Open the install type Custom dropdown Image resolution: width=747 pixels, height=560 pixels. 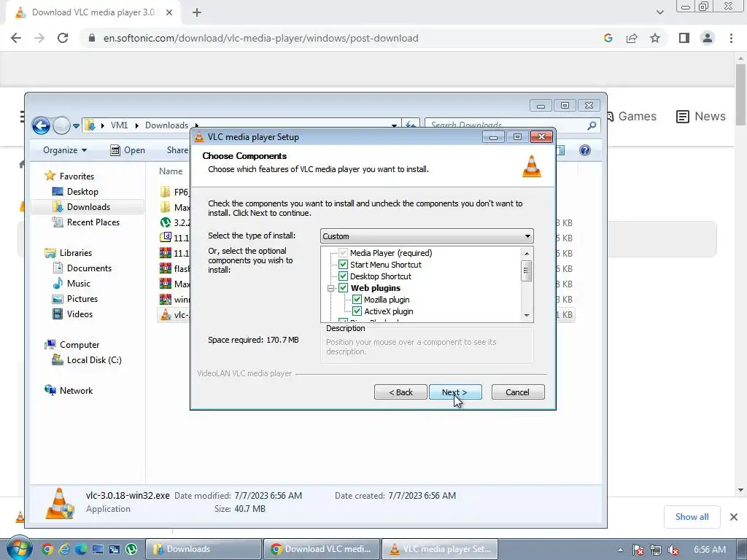click(x=426, y=236)
